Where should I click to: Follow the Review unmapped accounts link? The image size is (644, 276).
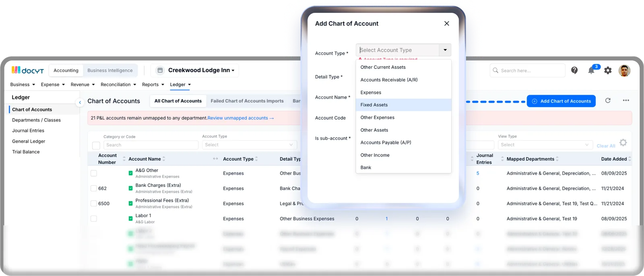[241, 118]
